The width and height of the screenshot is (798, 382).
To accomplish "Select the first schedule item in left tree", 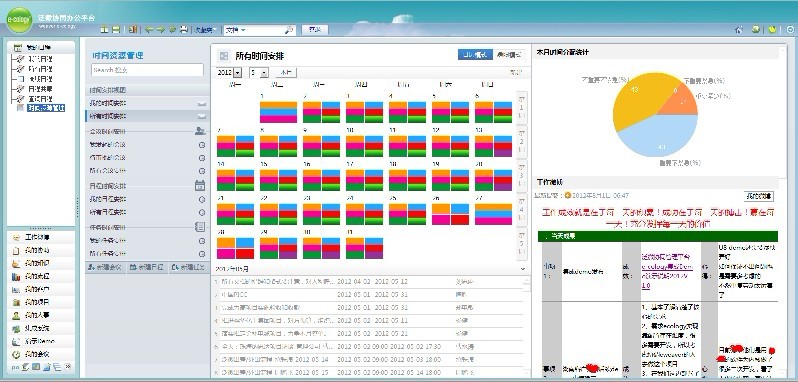I will (40, 59).
